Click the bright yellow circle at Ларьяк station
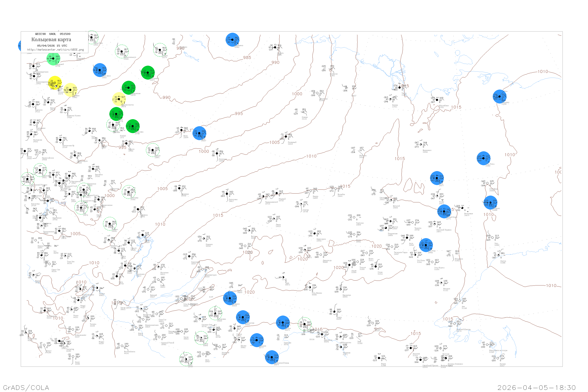Screen dimensions: 588x392 click(55, 83)
